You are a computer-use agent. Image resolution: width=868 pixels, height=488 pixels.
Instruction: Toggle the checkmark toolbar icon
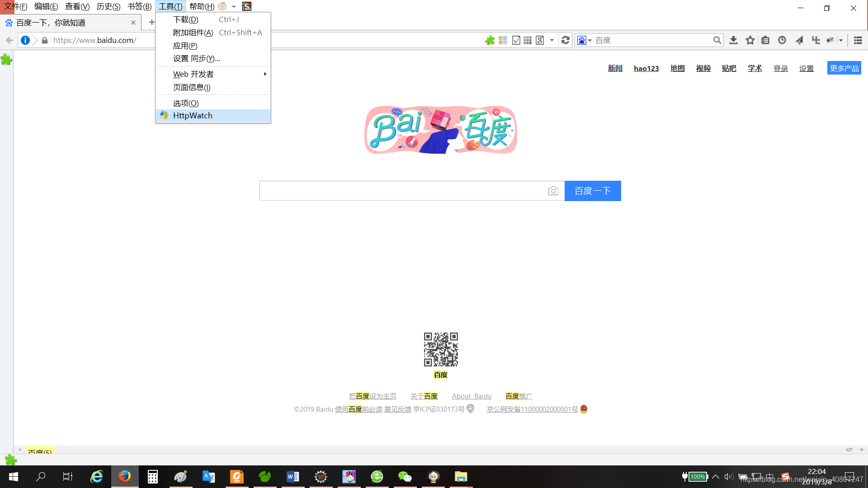tap(516, 40)
